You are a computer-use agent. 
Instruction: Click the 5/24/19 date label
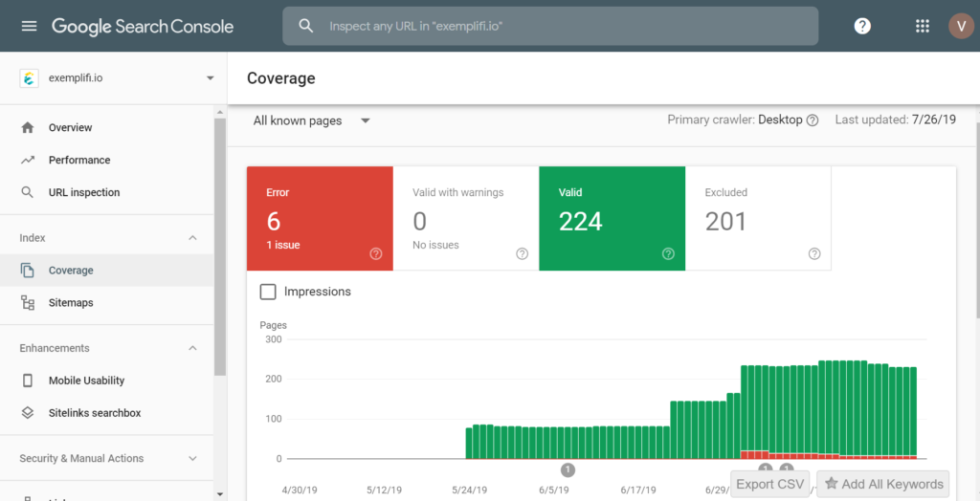pyautogui.click(x=469, y=490)
